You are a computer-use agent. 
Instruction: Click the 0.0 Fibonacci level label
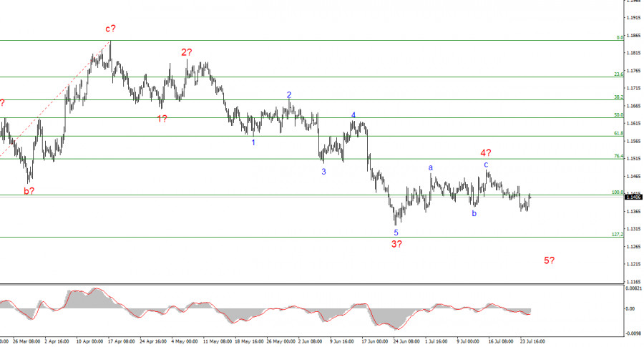click(620, 37)
